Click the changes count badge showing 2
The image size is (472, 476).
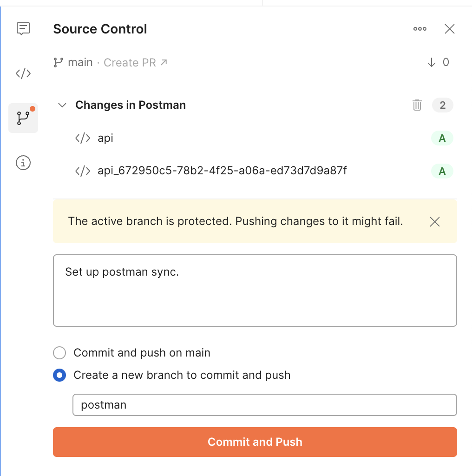[442, 105]
